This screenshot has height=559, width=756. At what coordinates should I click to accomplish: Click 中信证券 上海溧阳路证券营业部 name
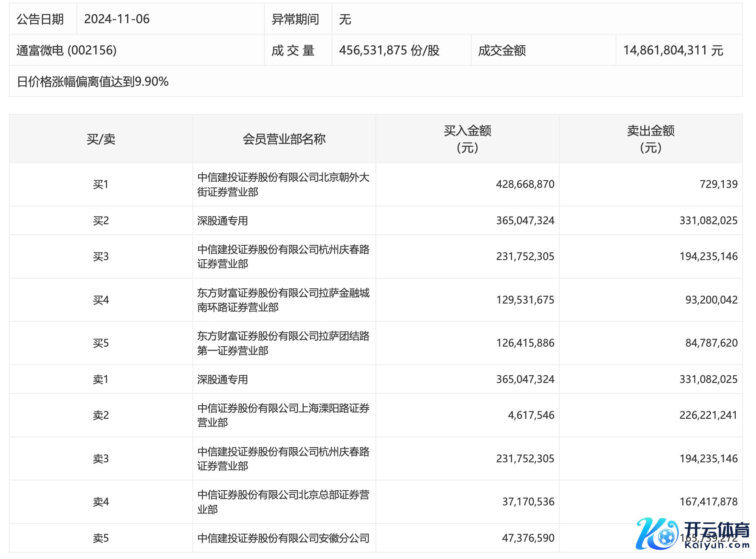[283, 415]
